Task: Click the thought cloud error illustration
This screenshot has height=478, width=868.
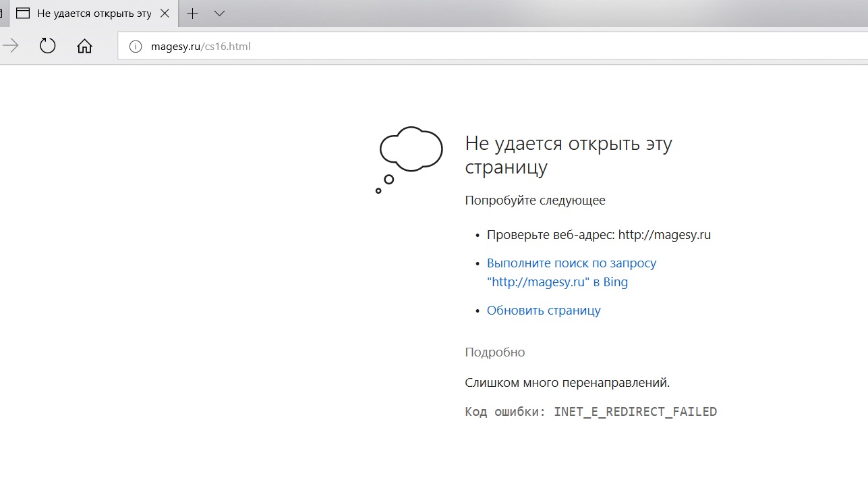Action: [x=409, y=159]
